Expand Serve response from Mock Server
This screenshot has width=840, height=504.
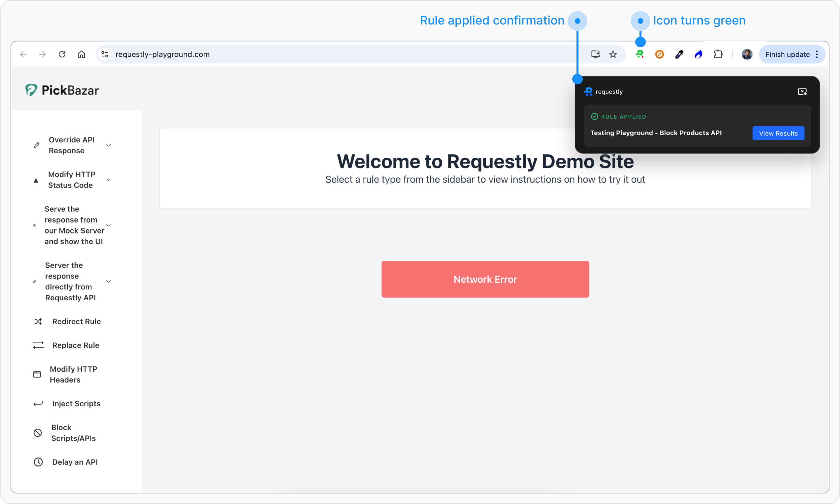coord(108,225)
